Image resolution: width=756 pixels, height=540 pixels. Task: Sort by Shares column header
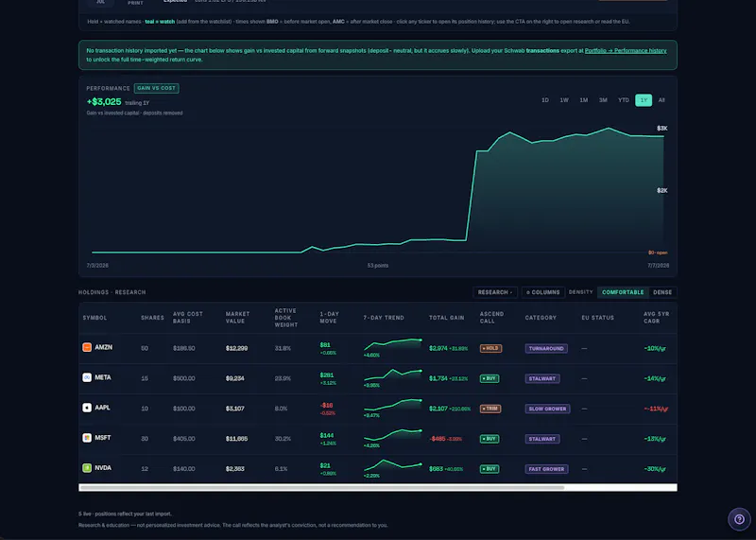coord(152,318)
